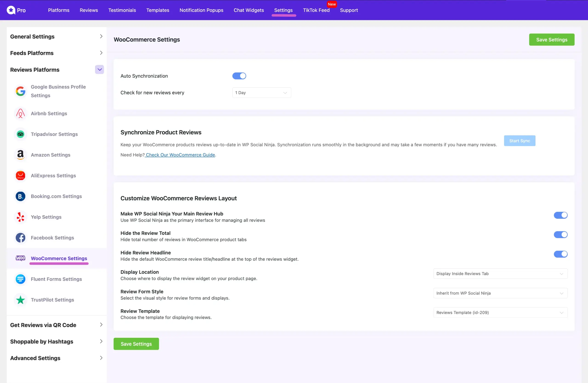
Task: Click the Tripadvisor owl icon
Action: [x=20, y=134]
